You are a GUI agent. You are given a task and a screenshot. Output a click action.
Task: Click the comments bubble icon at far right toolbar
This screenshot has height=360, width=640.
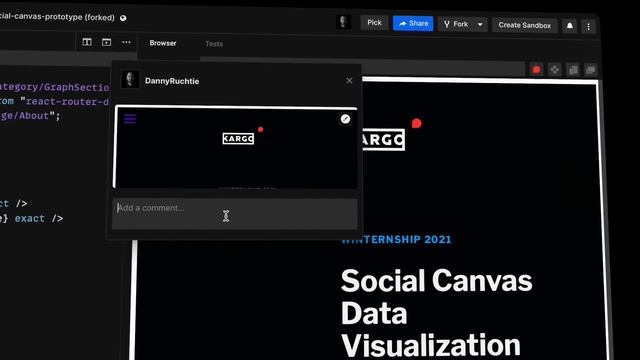click(591, 70)
